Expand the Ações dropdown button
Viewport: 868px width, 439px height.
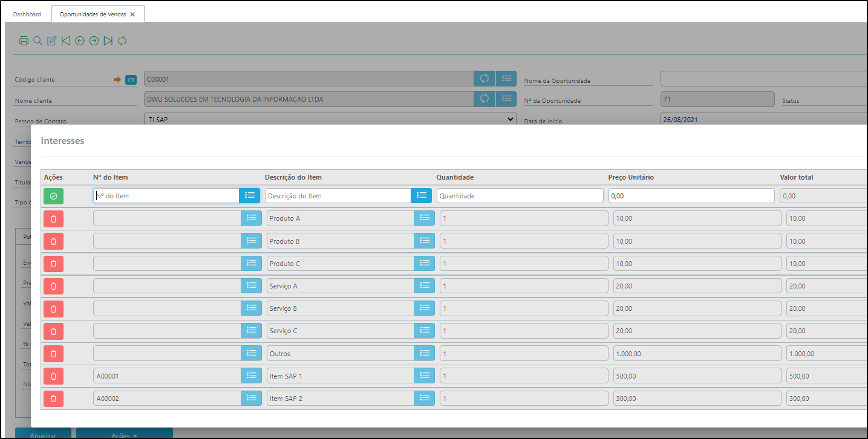pyautogui.click(x=125, y=434)
